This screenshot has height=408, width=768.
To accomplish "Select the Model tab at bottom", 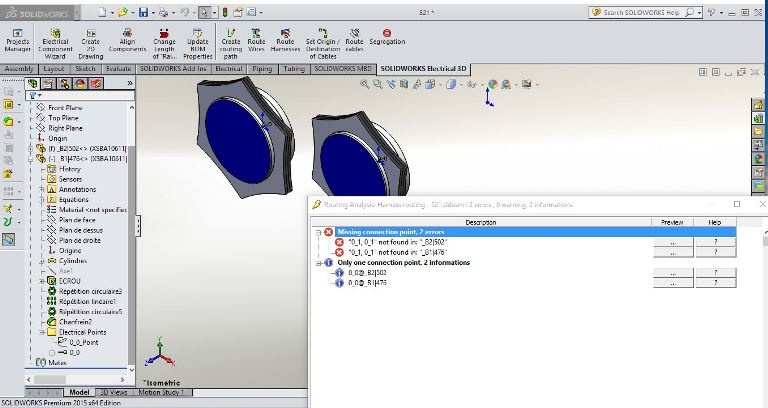I will [79, 392].
